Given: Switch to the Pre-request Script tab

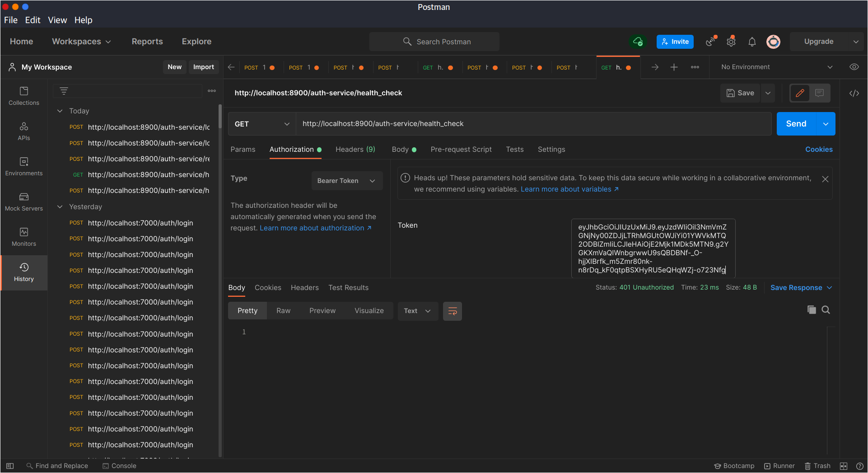Looking at the screenshot, I should tap(461, 150).
